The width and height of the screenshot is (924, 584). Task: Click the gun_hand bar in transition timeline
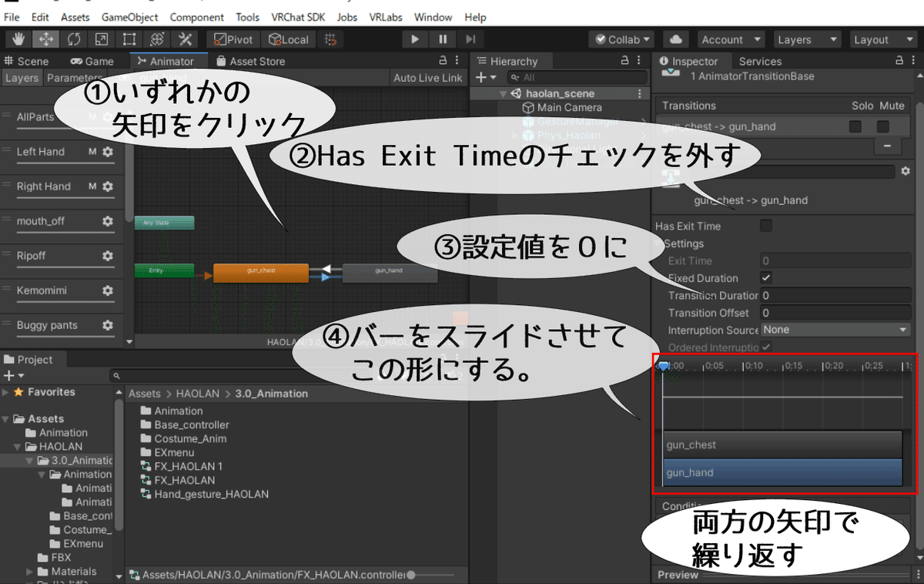(782, 472)
